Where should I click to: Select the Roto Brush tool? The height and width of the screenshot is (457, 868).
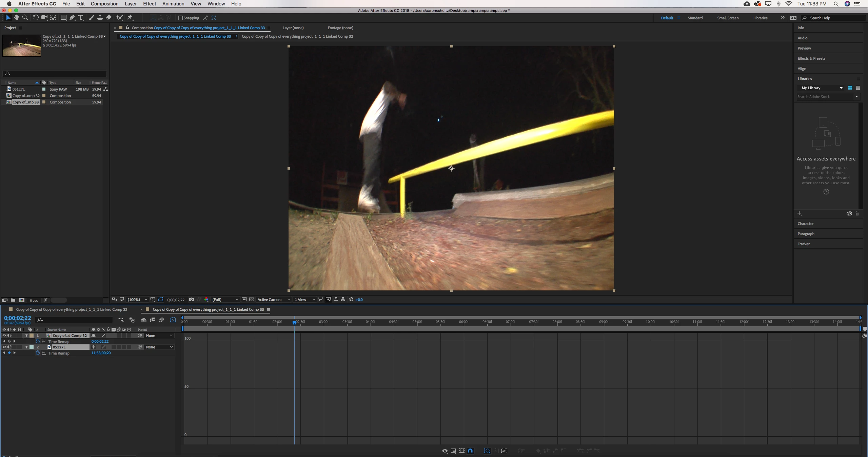coord(119,18)
